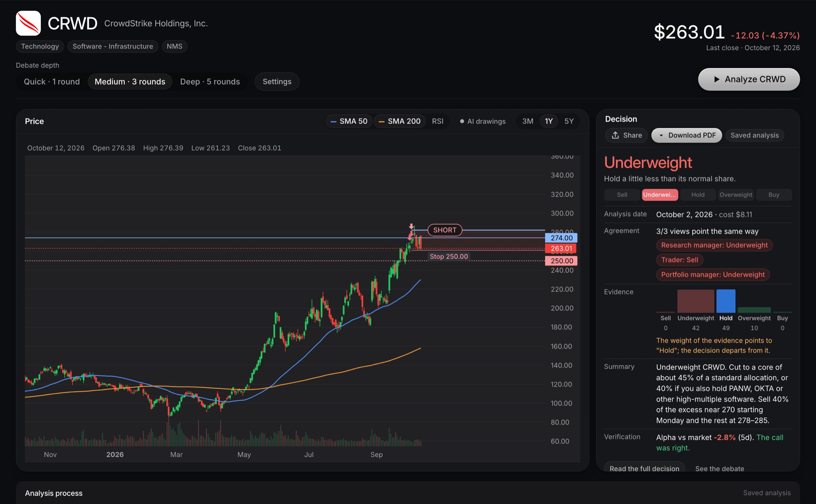Click the Sell rating segment
The height and width of the screenshot is (504, 816).
[622, 195]
